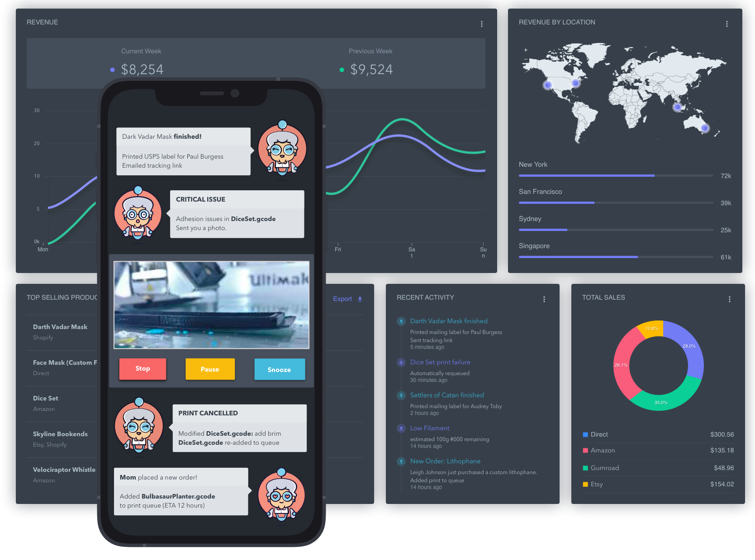The height and width of the screenshot is (560, 755).
Task: Click the New Order Lithophane timeline icon
Action: (401, 461)
